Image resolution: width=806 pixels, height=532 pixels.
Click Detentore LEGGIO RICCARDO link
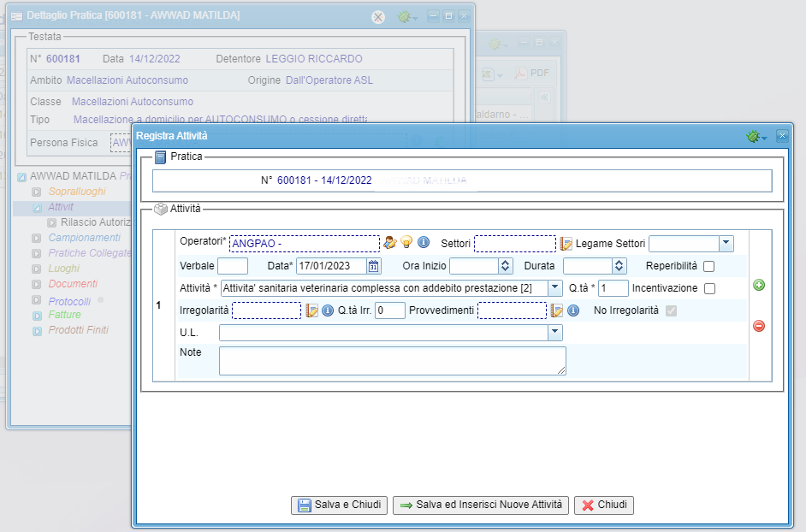(x=314, y=59)
